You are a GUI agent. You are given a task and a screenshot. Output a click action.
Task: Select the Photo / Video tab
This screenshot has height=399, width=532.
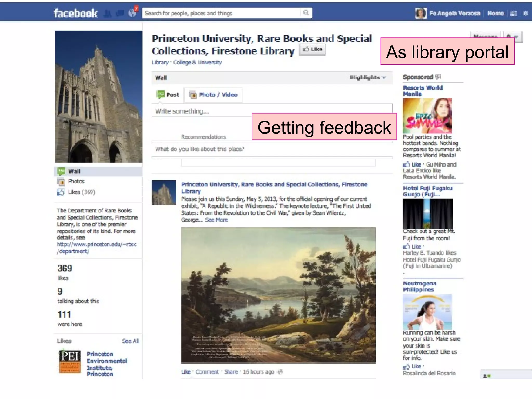(x=213, y=95)
